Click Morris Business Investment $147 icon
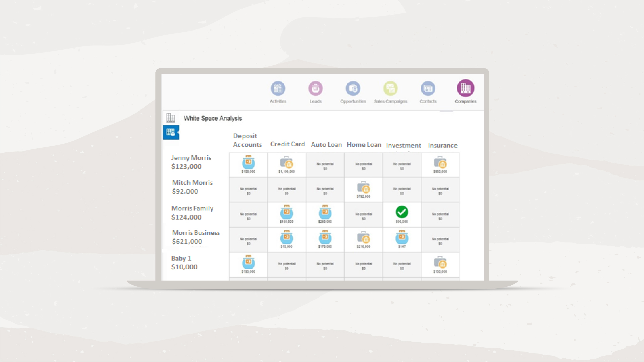Image resolution: width=644 pixels, height=362 pixels. click(402, 238)
